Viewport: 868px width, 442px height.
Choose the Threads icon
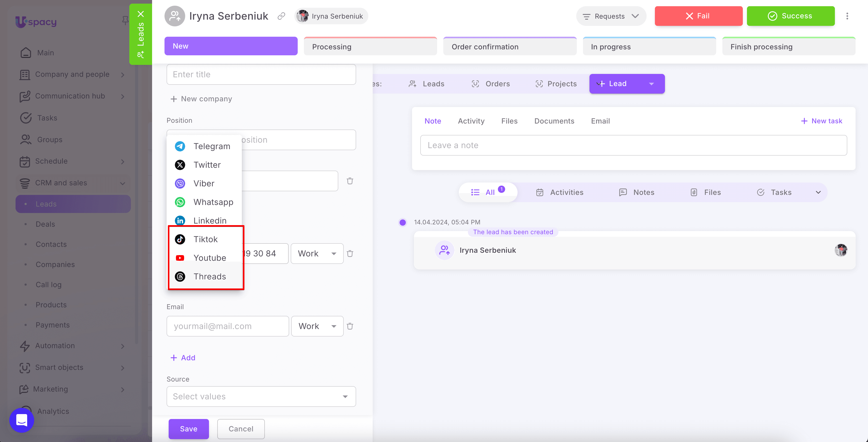click(180, 276)
